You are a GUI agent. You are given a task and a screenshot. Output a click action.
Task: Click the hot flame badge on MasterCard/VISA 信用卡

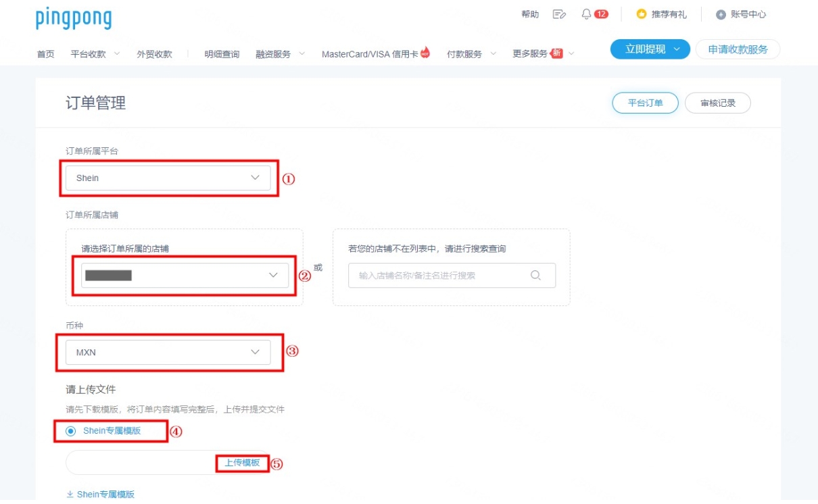click(x=425, y=52)
